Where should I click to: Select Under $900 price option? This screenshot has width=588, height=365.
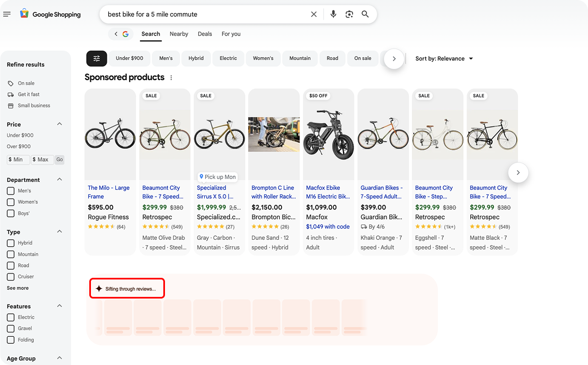click(x=20, y=136)
